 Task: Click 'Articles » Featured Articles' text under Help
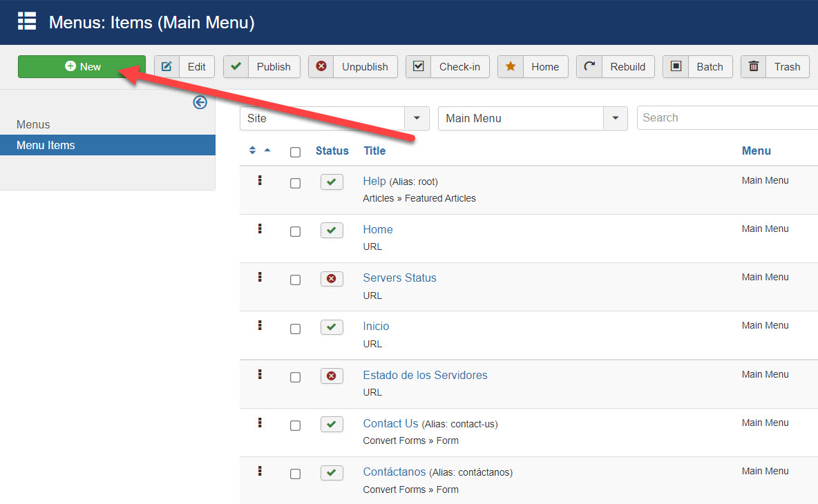coord(419,198)
